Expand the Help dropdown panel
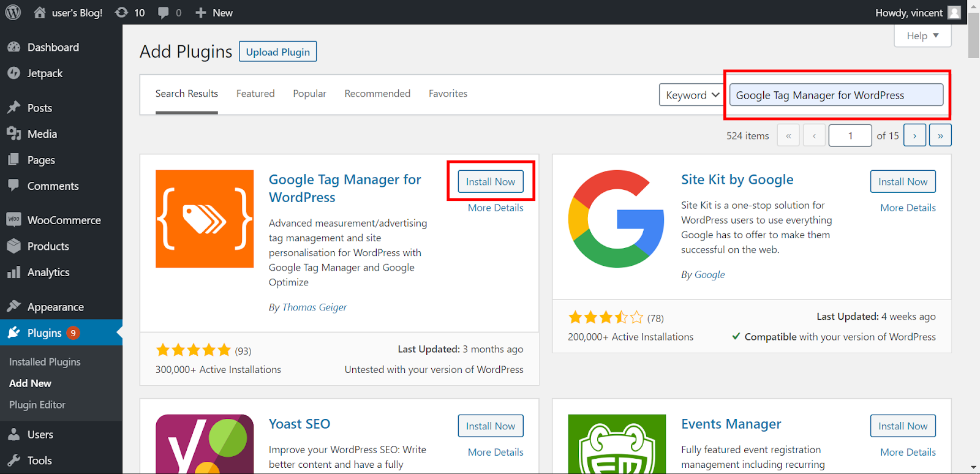 pos(922,36)
